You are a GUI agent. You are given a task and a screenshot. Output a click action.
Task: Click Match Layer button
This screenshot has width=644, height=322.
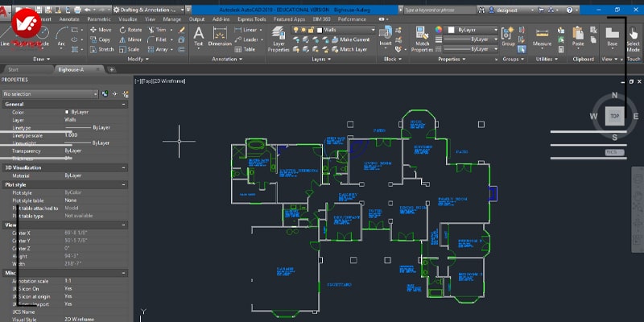(x=349, y=49)
